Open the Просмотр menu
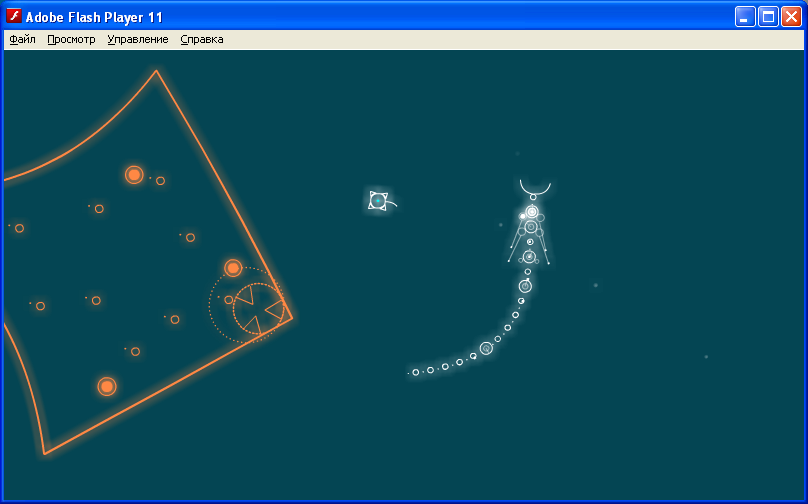Image resolution: width=808 pixels, height=504 pixels. (71, 40)
